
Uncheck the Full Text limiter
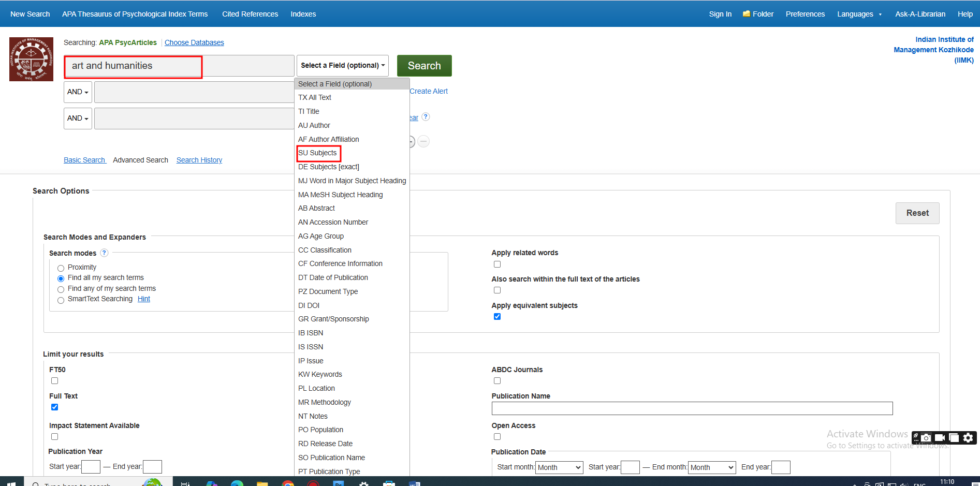pyautogui.click(x=55, y=407)
